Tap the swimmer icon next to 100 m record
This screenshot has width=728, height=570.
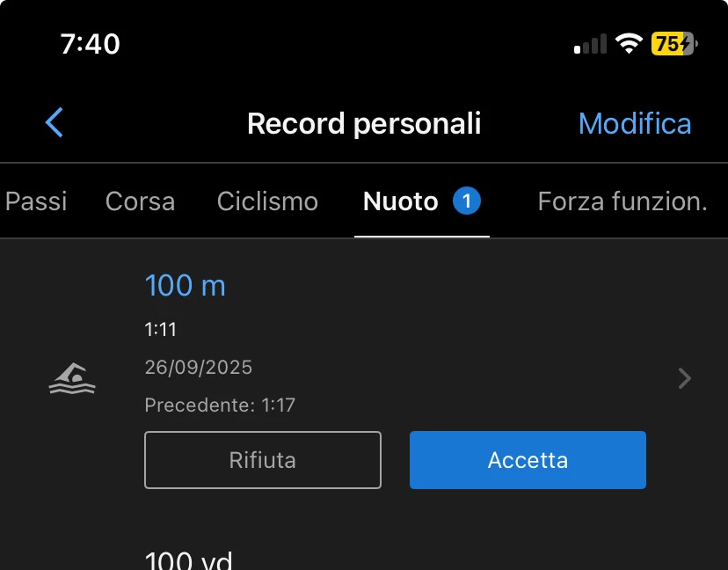click(x=72, y=378)
